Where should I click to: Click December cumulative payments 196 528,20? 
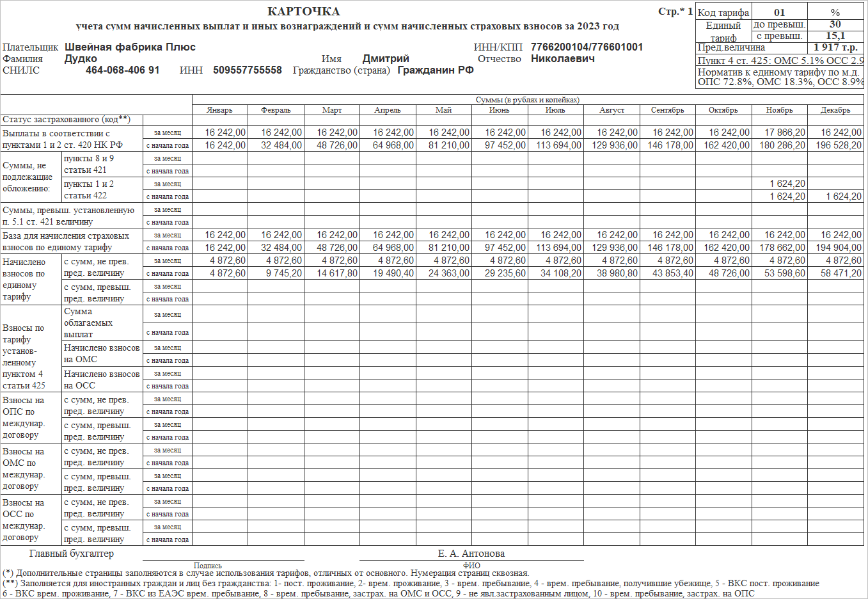pos(839,145)
